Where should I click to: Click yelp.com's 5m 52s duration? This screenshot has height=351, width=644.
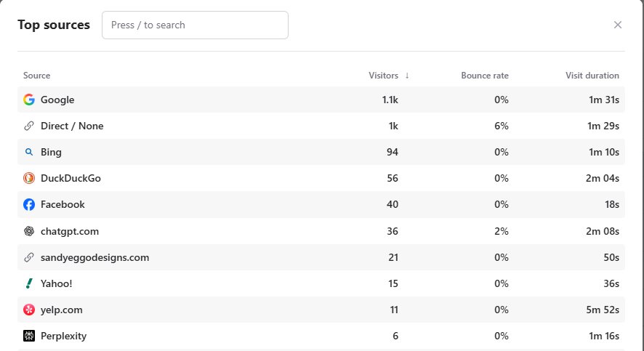[603, 310]
